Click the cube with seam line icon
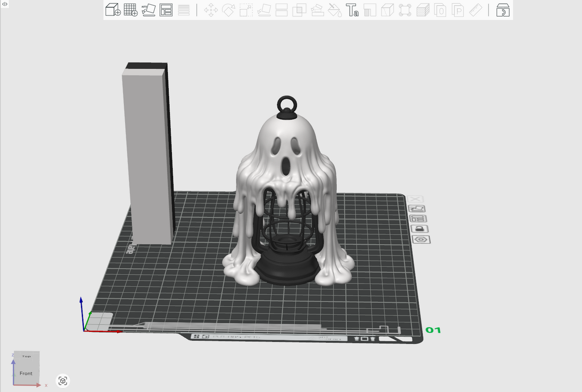582x392 pixels. (x=387, y=10)
